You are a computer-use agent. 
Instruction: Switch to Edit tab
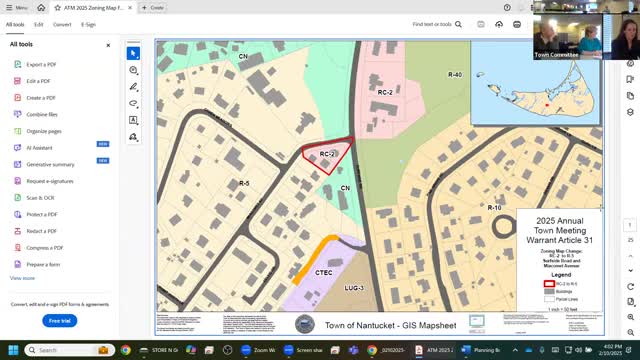point(38,24)
